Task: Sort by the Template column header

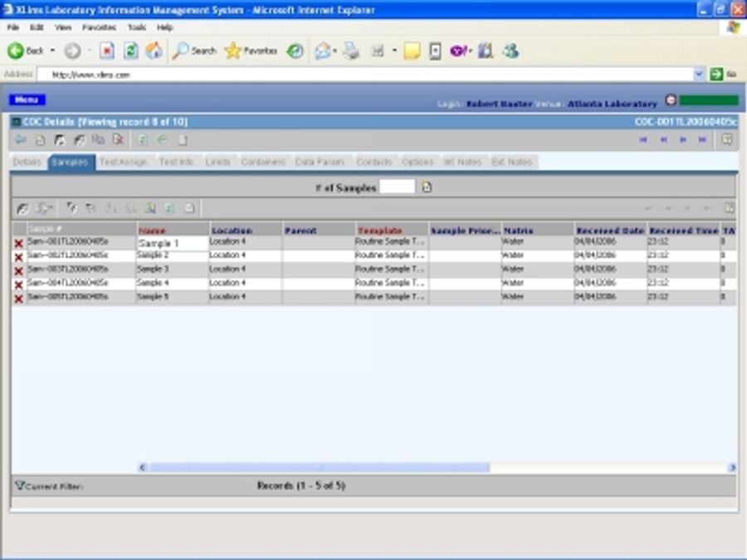Action: [391, 231]
